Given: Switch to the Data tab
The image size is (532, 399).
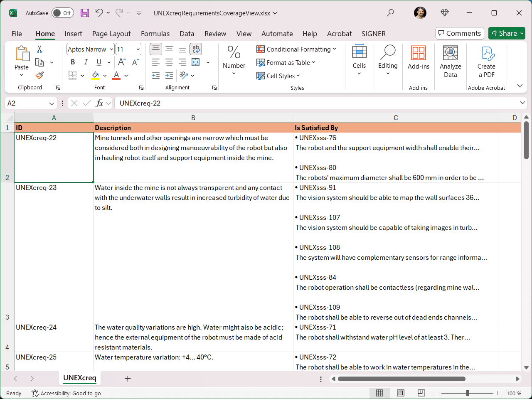Looking at the screenshot, I should 187,34.
